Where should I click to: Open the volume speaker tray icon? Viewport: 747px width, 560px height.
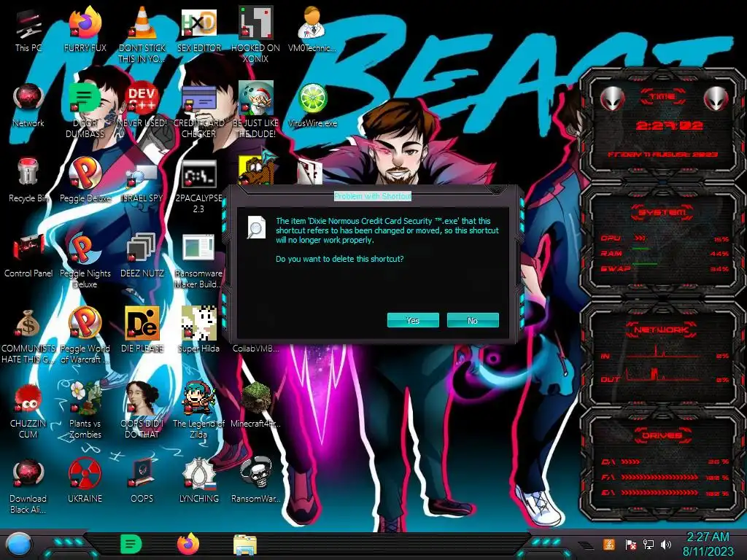tap(666, 545)
